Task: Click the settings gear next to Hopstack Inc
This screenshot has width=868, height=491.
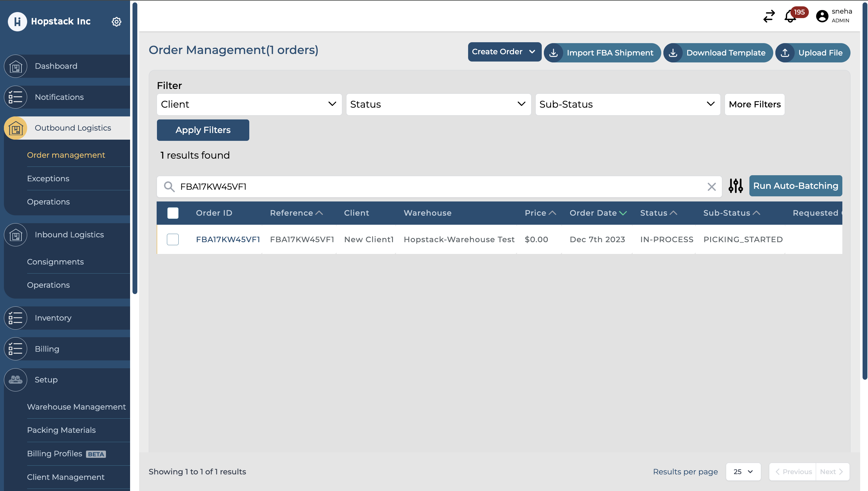Action: [x=116, y=22]
